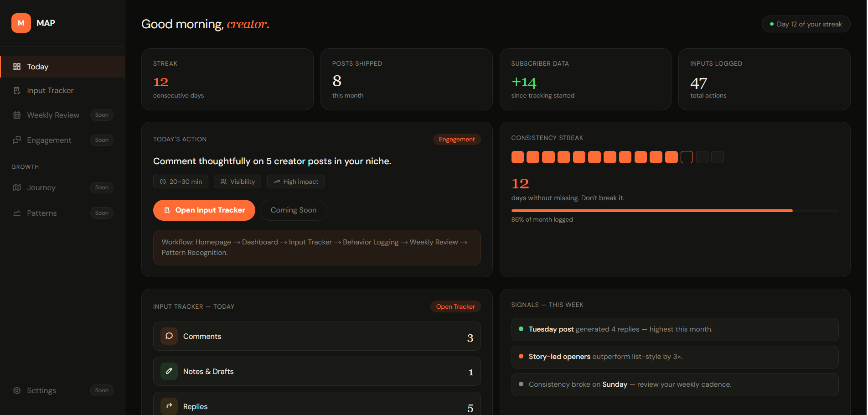Click the green dot in streak badge

click(x=772, y=24)
